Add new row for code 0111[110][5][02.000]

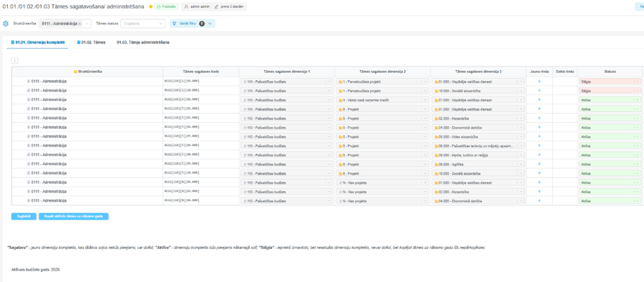(540, 118)
